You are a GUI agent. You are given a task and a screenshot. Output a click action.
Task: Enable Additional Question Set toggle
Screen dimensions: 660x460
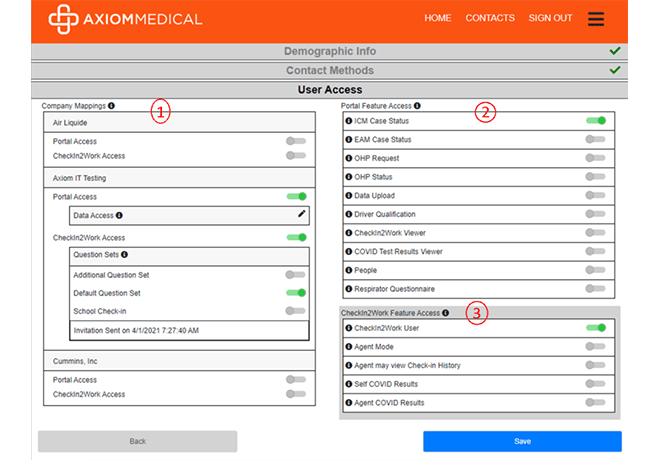tap(295, 275)
